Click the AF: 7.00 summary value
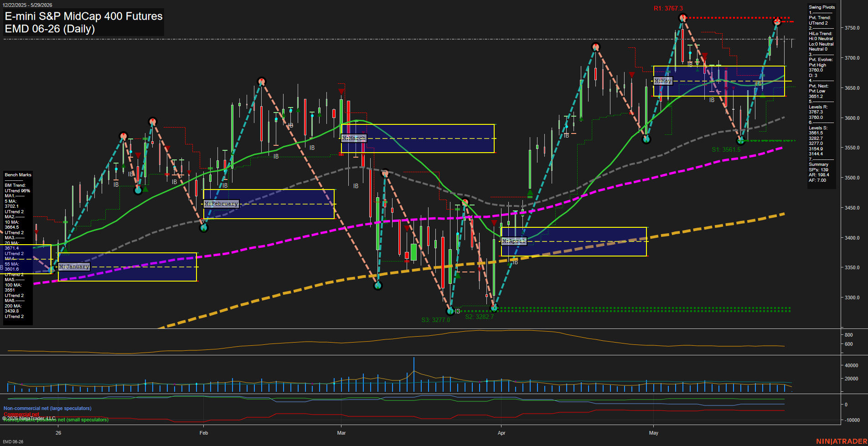868x446 pixels. pyautogui.click(x=817, y=180)
